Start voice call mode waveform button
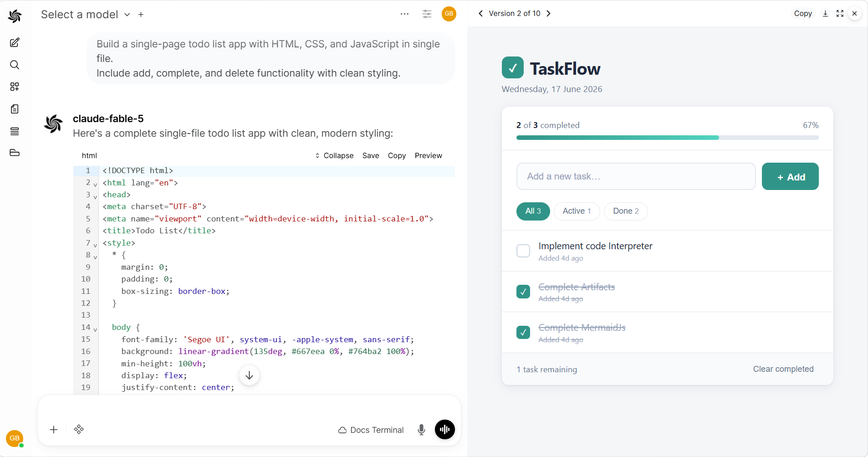 coord(445,430)
